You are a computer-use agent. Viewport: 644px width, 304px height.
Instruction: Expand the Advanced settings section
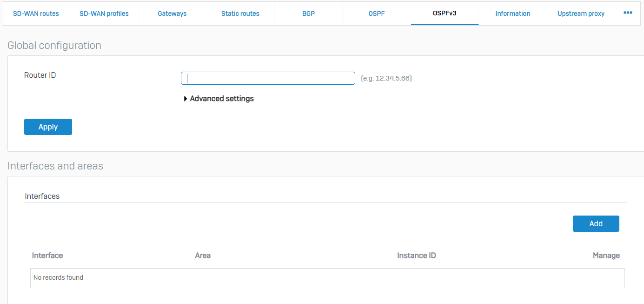219,99
